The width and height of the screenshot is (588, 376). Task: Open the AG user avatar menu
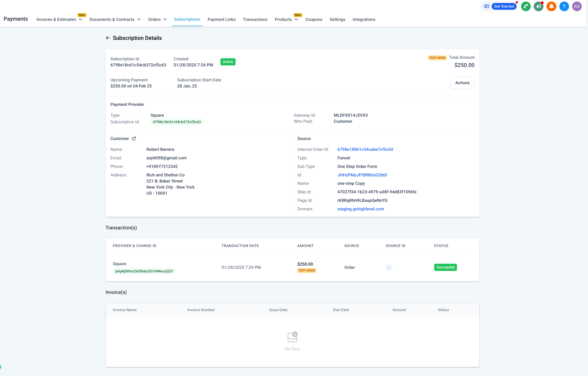[576, 6]
